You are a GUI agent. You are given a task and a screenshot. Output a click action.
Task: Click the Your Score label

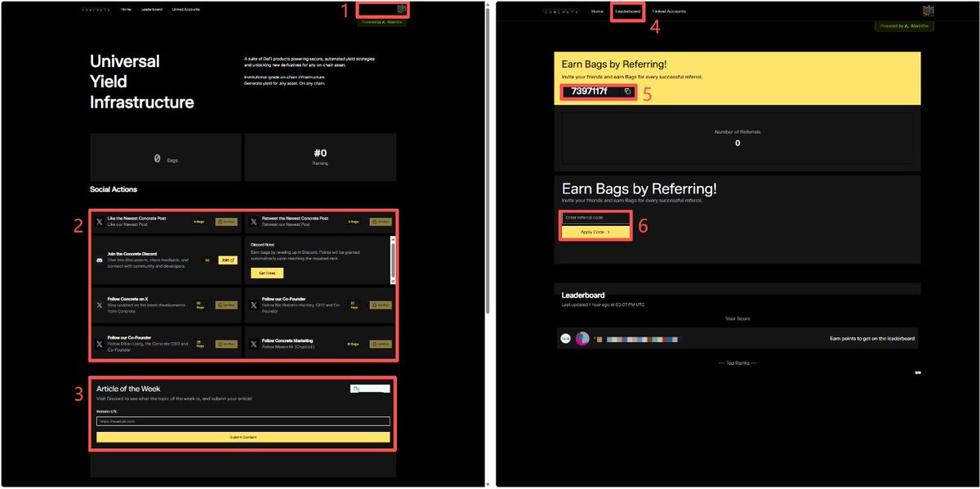(737, 318)
